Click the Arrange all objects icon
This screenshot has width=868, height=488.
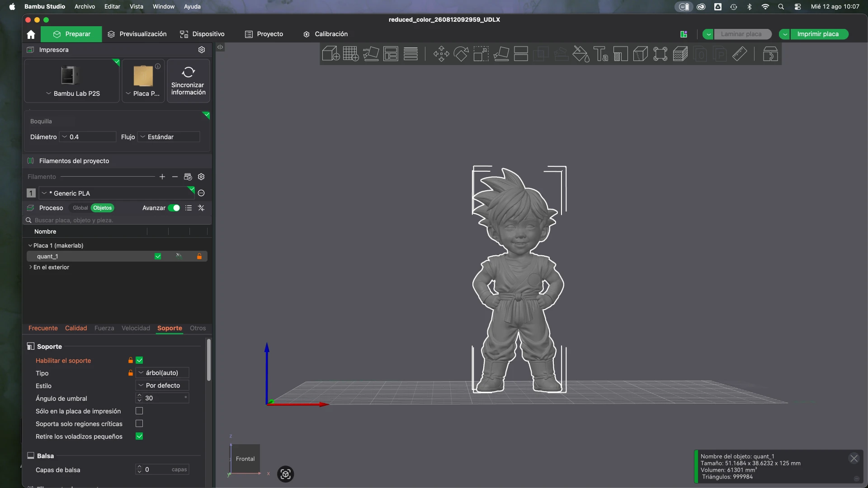391,54
